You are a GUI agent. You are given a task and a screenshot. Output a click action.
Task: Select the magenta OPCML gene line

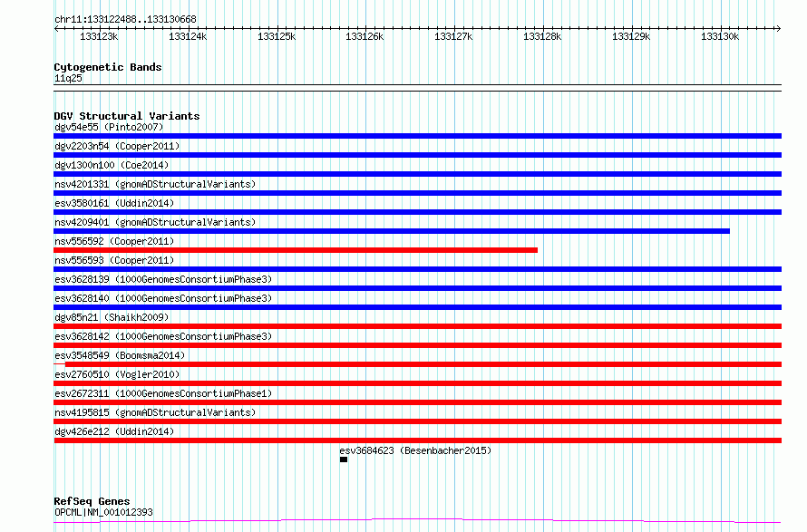tap(417, 521)
